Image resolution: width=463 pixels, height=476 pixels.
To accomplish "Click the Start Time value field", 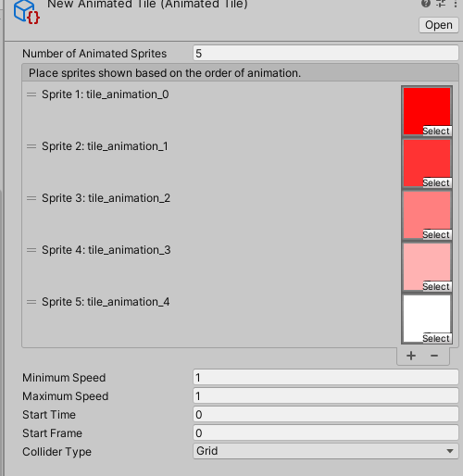I will click(x=326, y=415).
